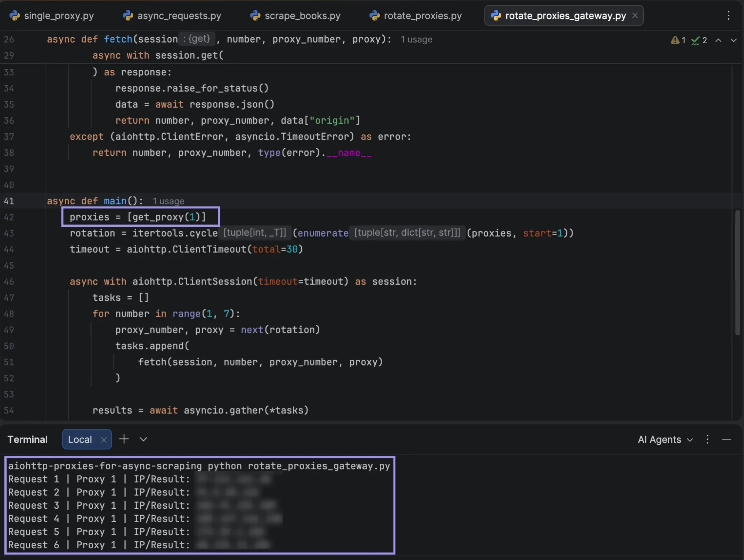The height and width of the screenshot is (560, 744).
Task: Click 'itertools.cycle' on line 43
Action: coord(175,233)
